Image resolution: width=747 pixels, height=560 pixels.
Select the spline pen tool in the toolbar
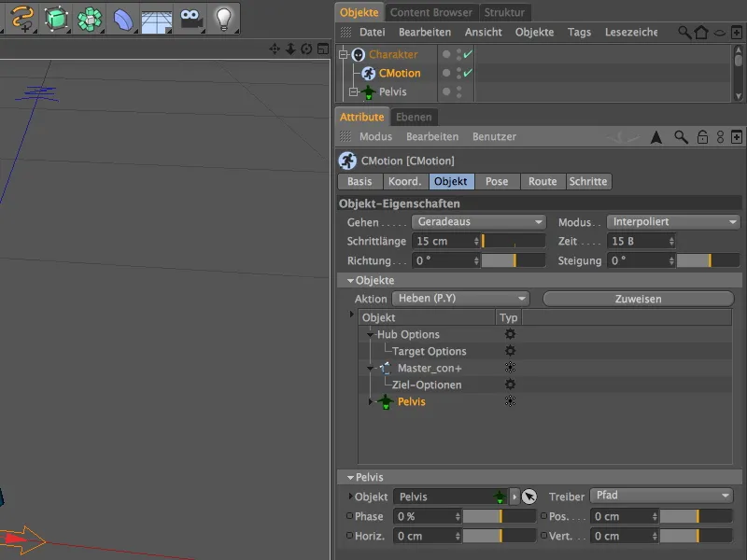click(x=19, y=17)
